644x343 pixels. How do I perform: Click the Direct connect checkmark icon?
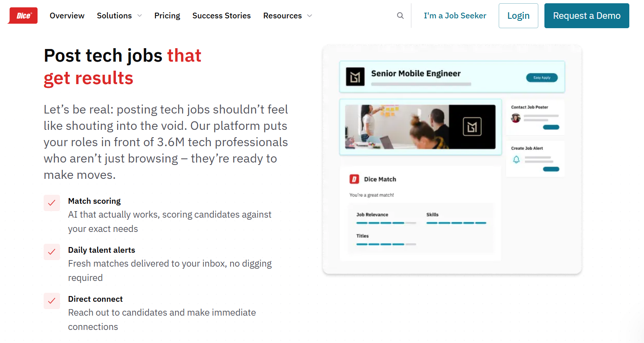click(52, 301)
